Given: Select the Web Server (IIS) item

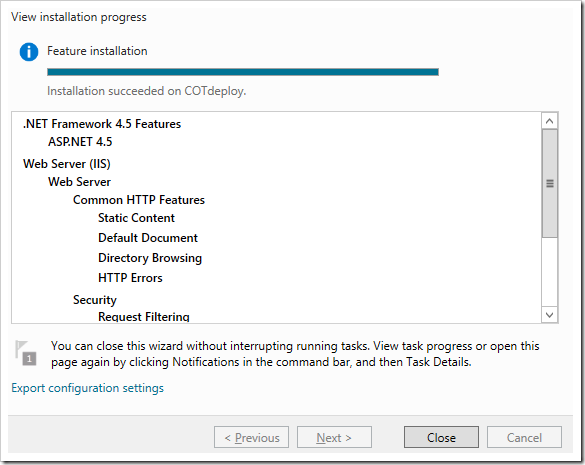Looking at the screenshot, I should tap(67, 164).
